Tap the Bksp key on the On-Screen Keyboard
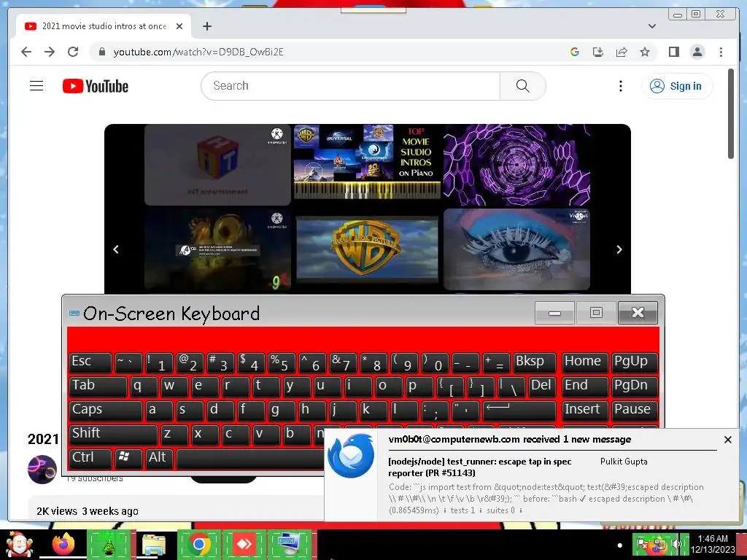 click(535, 363)
